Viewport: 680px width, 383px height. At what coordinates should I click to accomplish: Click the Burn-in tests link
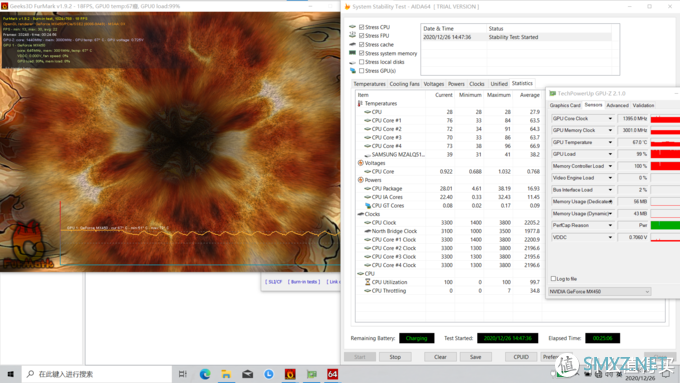coord(304,282)
